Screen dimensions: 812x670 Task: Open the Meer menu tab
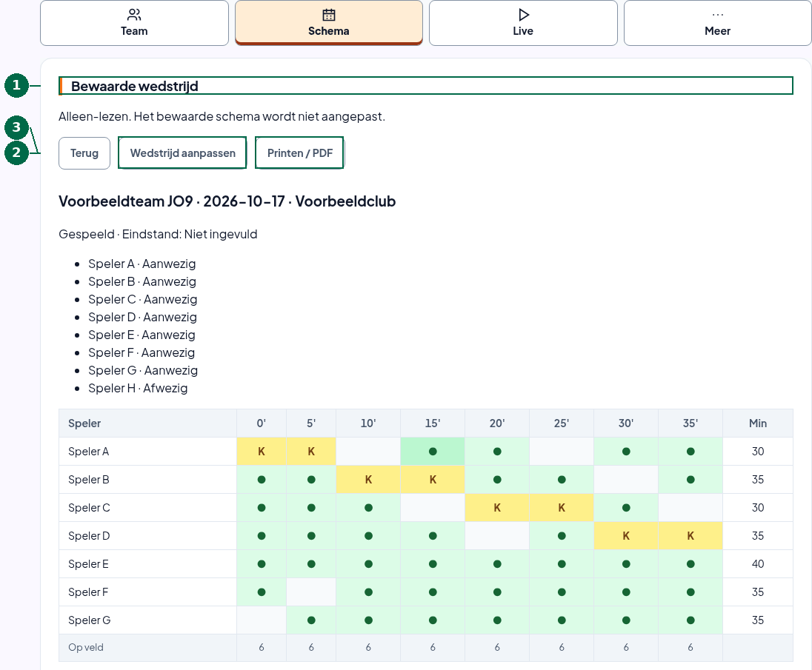(x=718, y=23)
